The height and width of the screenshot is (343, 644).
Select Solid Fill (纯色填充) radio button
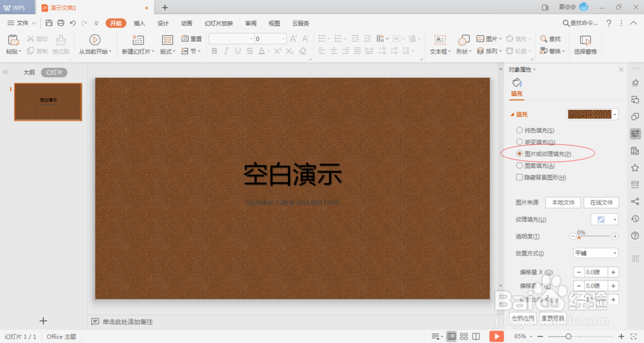tap(520, 130)
